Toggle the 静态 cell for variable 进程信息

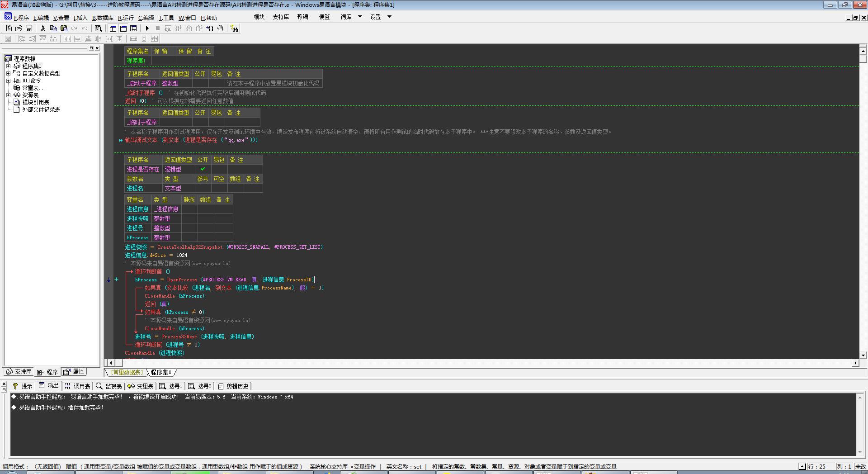[x=189, y=209]
